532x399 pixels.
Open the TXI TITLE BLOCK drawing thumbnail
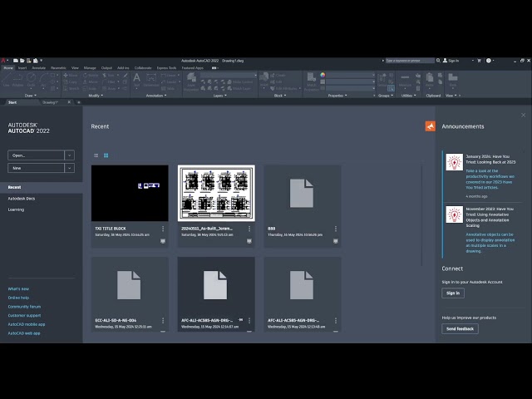[x=130, y=193]
